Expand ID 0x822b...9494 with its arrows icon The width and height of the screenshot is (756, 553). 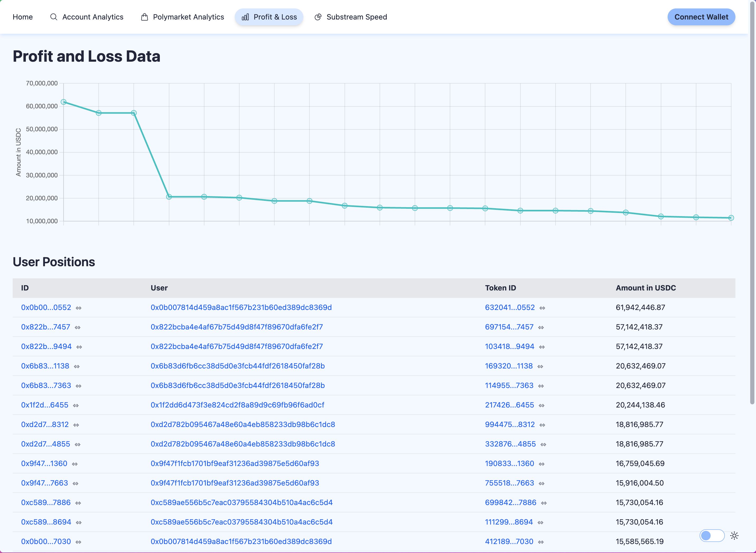(79, 347)
